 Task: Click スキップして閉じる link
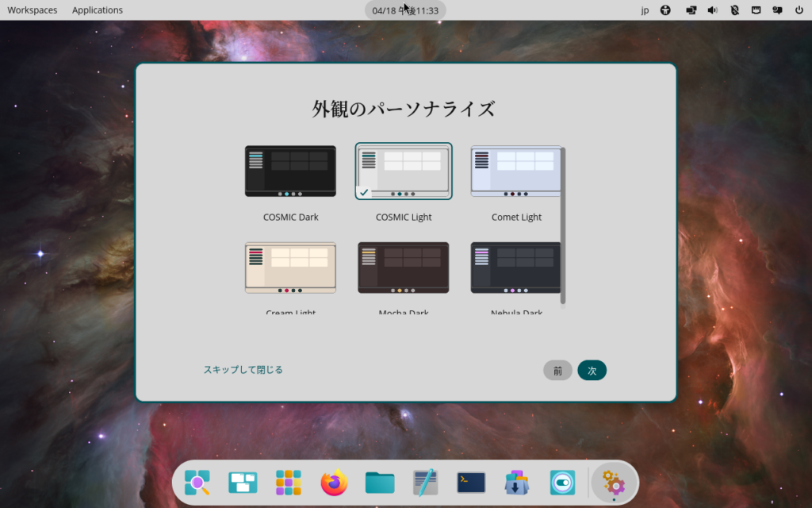pos(243,370)
